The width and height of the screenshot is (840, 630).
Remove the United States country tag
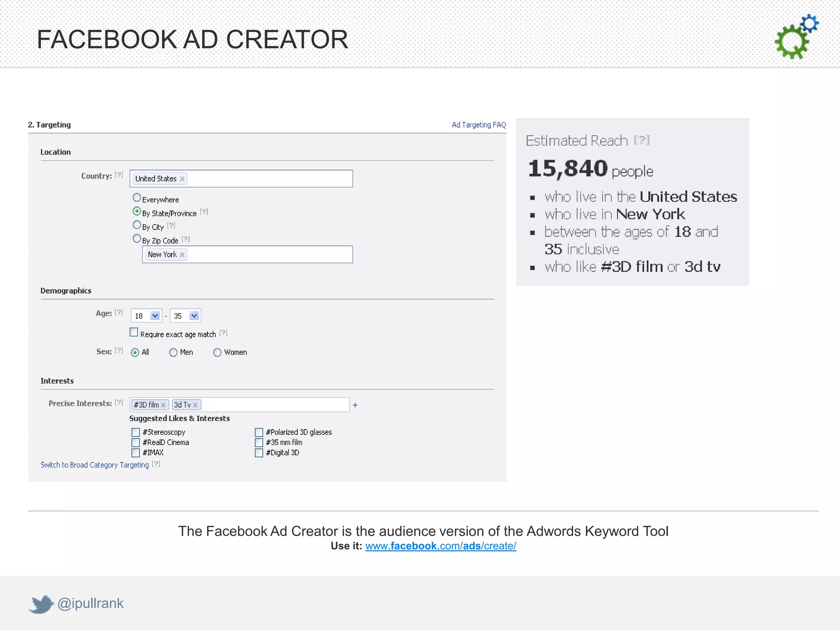tap(182, 179)
